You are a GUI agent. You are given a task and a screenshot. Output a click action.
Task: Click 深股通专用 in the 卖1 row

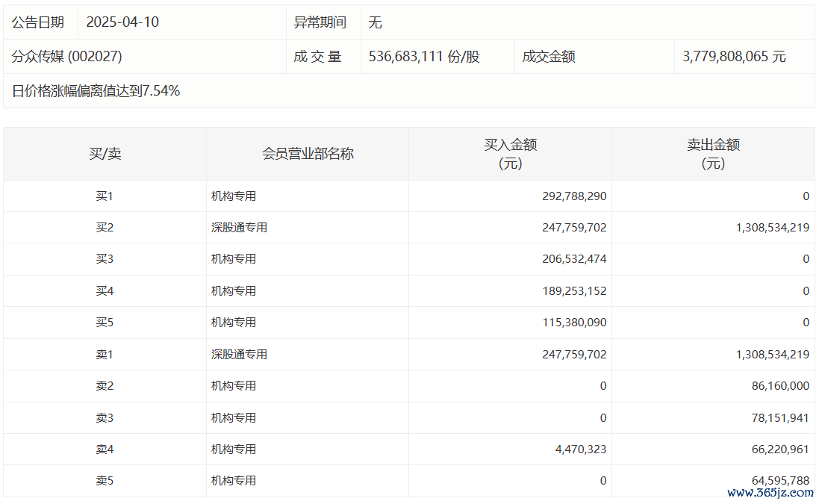(x=239, y=354)
